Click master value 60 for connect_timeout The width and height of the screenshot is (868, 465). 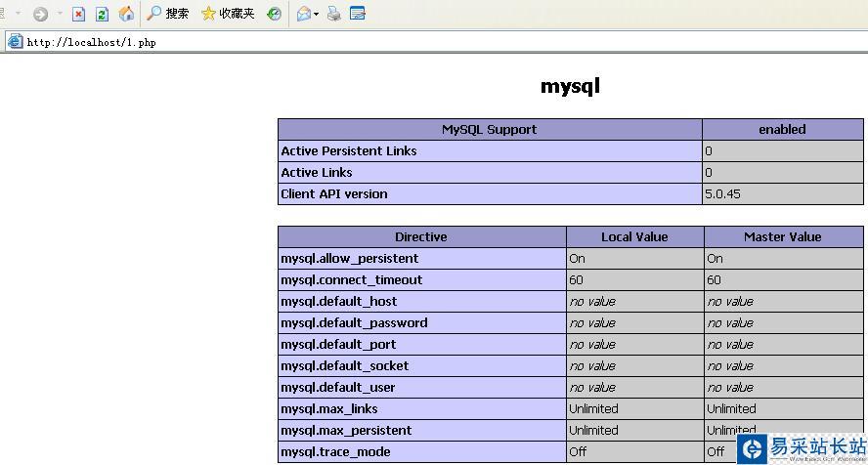coord(714,280)
